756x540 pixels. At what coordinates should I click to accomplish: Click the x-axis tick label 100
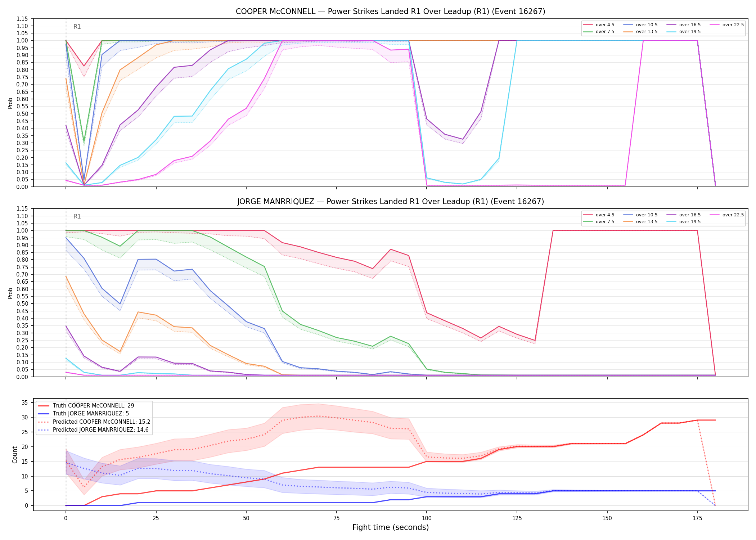[427, 518]
